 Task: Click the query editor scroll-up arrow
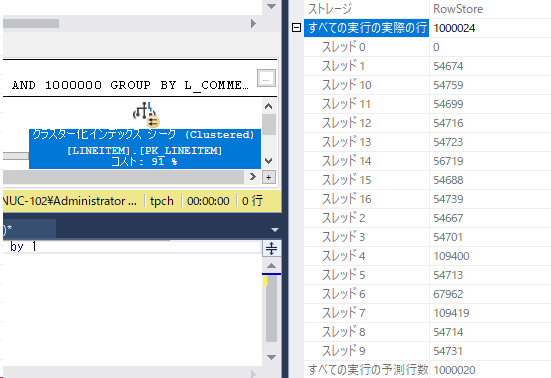[271, 266]
